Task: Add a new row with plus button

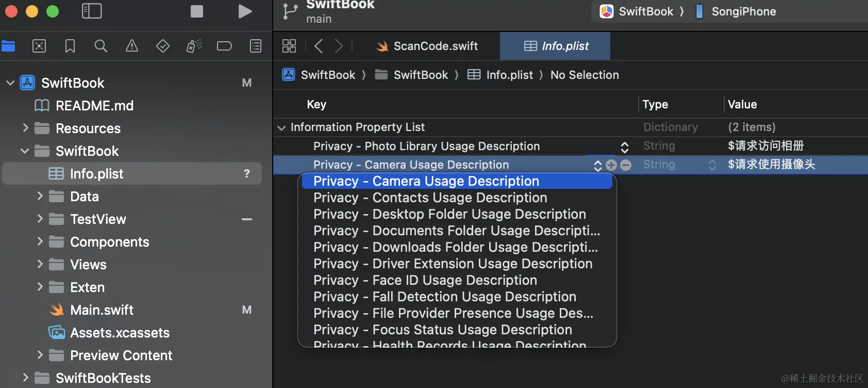Action: pos(611,165)
